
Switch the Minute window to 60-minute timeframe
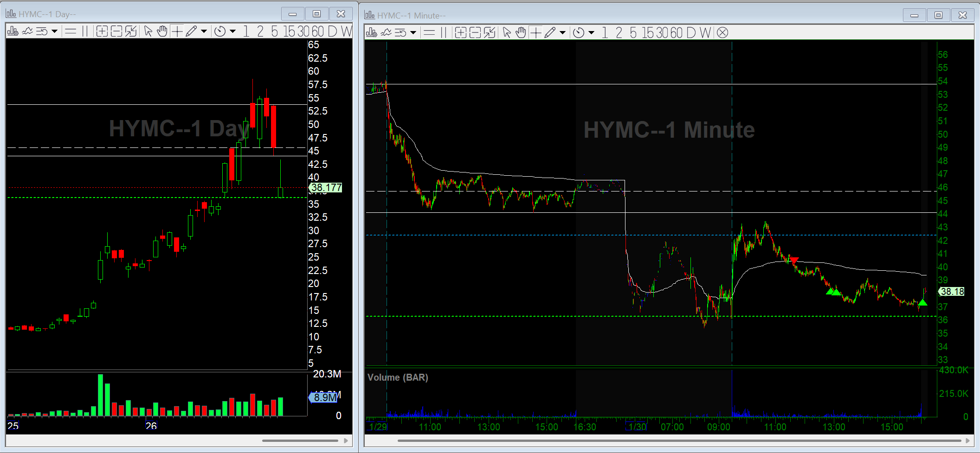(677, 32)
